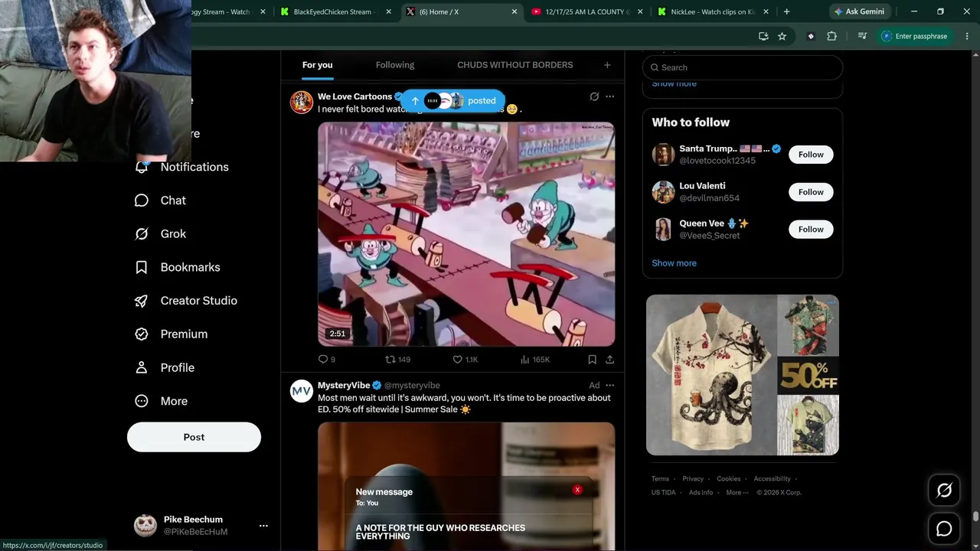
Task: Bookmark the We Love Cartoons post
Action: tap(592, 359)
